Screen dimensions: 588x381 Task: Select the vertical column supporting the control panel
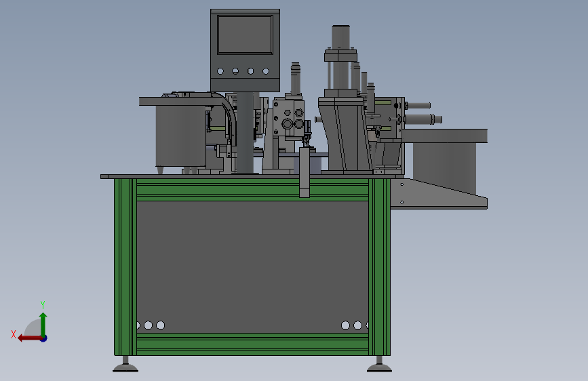point(245,132)
